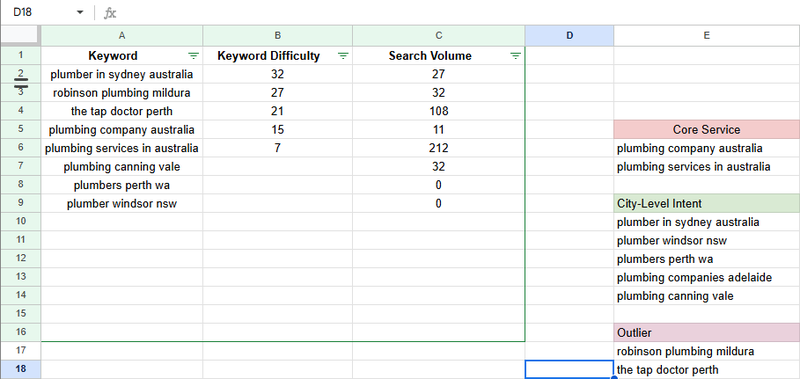Click cell 'the tap doctor perth' in column A

click(122, 111)
